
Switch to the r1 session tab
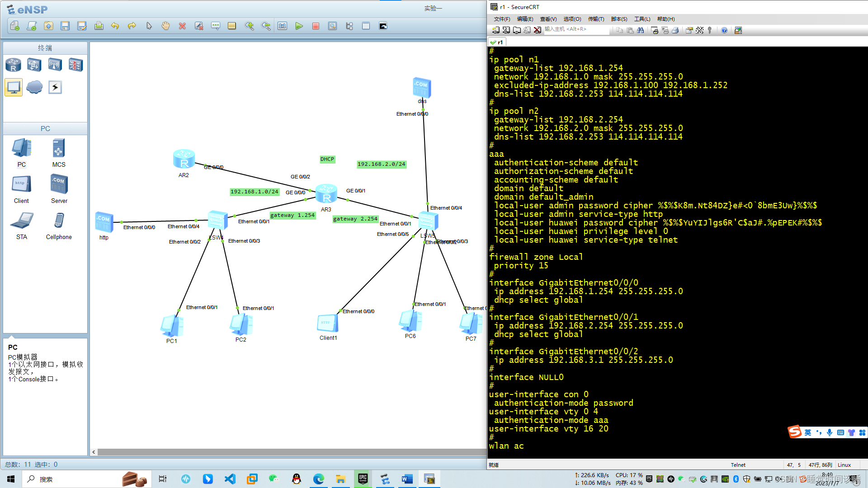click(497, 42)
